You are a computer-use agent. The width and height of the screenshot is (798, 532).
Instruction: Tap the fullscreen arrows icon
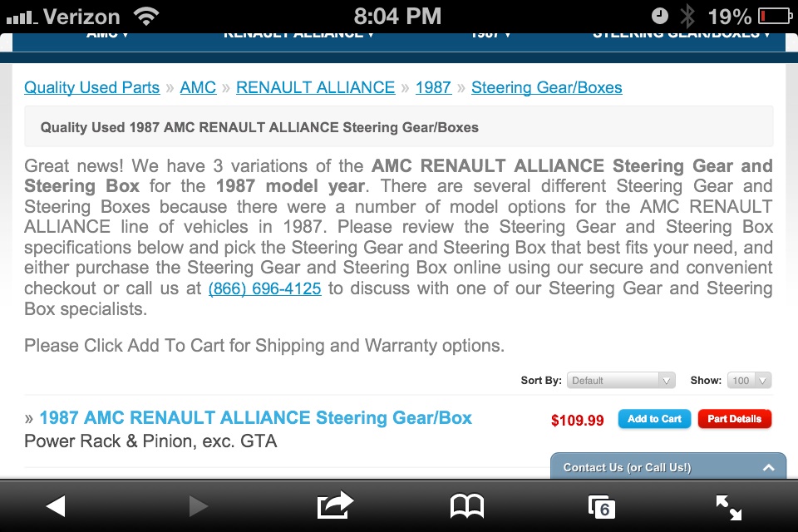(729, 508)
